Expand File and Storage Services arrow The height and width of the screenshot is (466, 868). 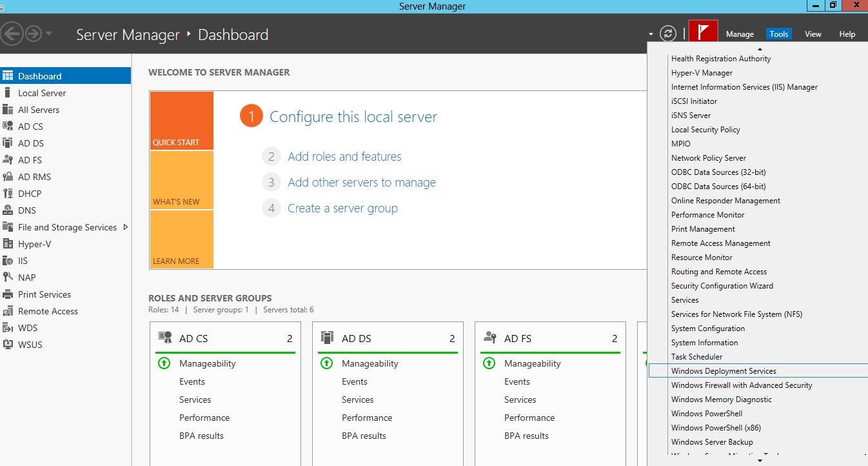[125, 227]
